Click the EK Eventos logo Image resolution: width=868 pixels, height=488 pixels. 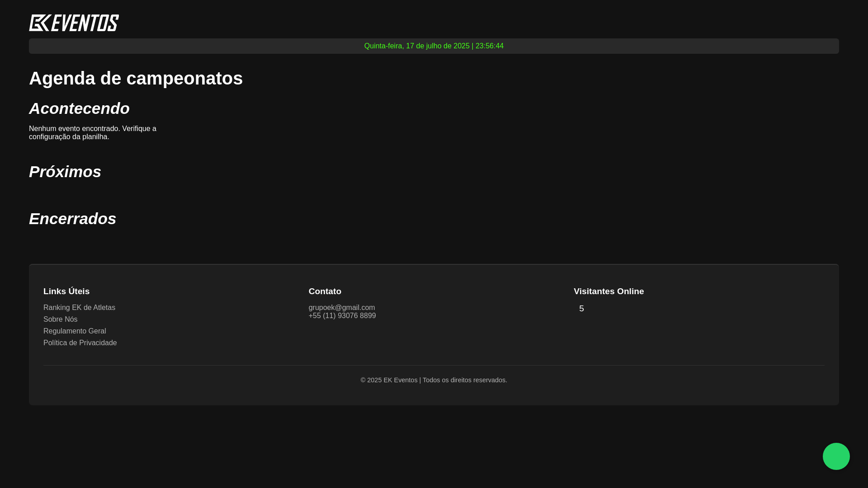(74, 23)
